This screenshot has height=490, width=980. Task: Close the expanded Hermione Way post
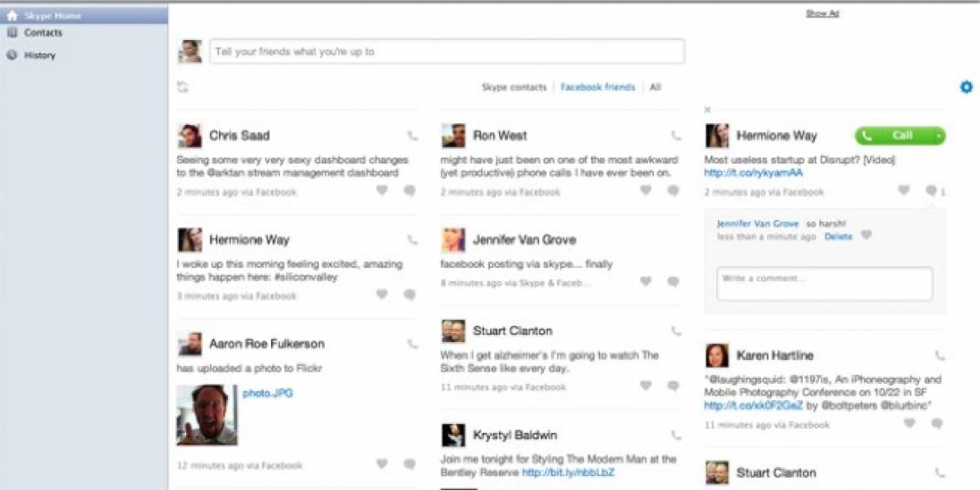coord(707,109)
